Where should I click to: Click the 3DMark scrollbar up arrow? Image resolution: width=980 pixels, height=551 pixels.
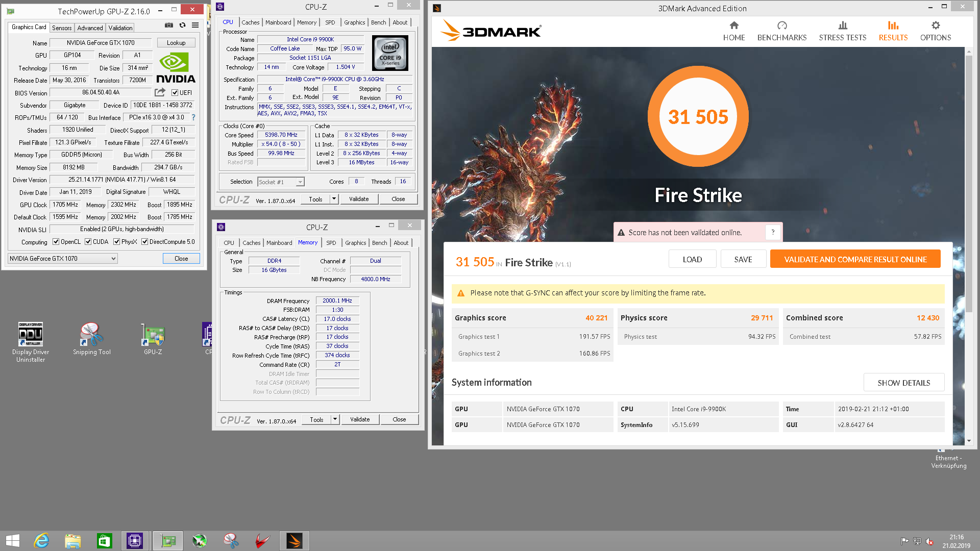click(969, 52)
